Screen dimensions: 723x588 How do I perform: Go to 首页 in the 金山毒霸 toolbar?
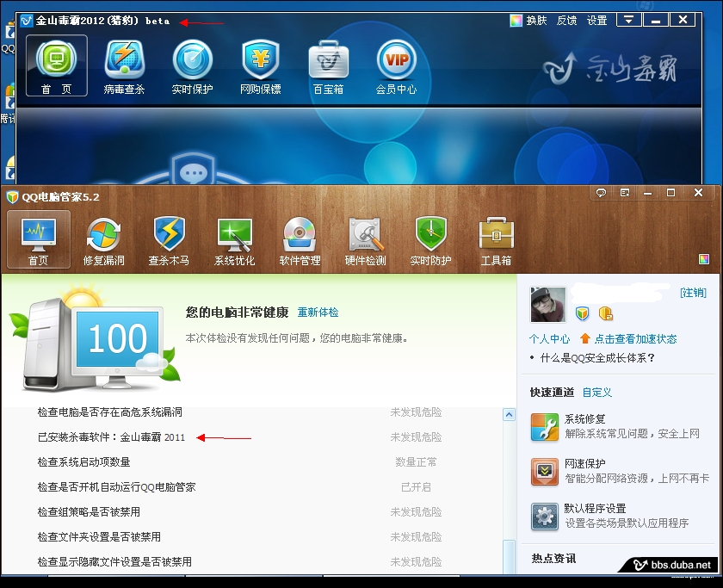(56, 65)
